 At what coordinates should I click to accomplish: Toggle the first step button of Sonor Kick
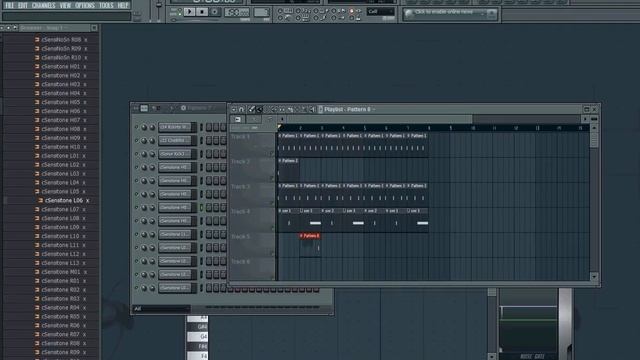209,154
